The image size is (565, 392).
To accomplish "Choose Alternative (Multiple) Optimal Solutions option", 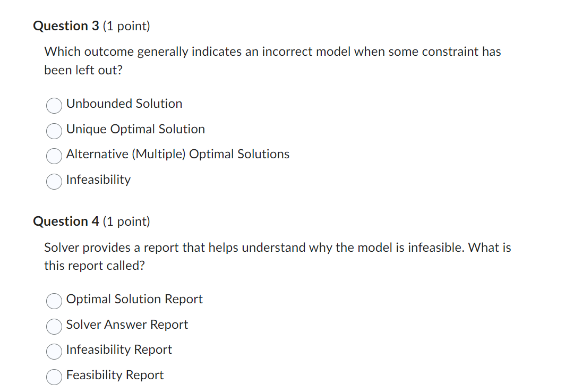I will pos(54,156).
